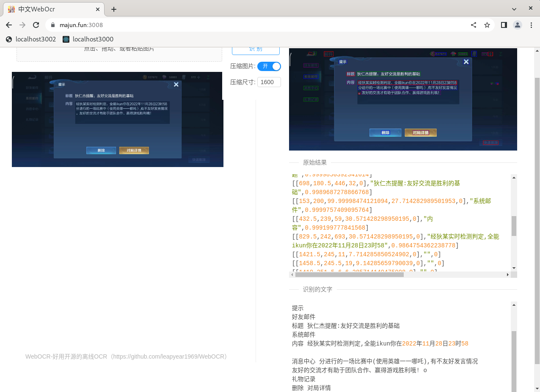Click the 识别的文字 section heading
This screenshot has height=392, width=540.
click(317, 290)
